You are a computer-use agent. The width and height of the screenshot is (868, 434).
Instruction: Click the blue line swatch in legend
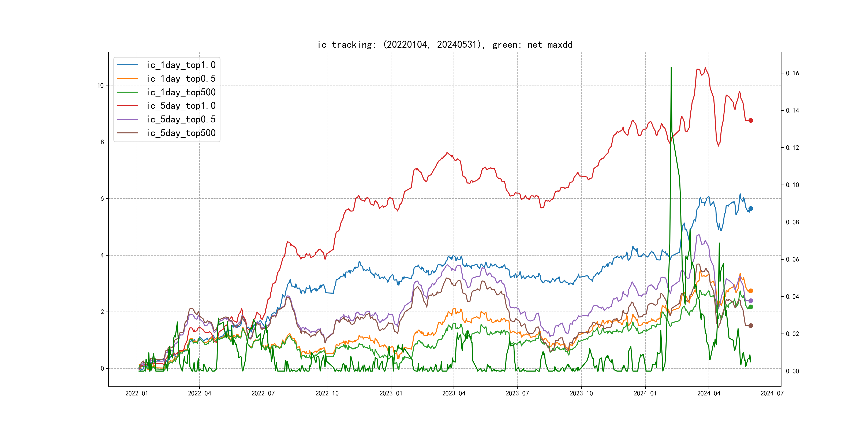tap(127, 65)
